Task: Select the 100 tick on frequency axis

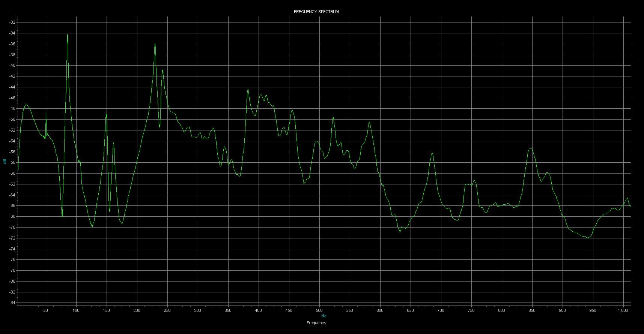Action: [76, 310]
